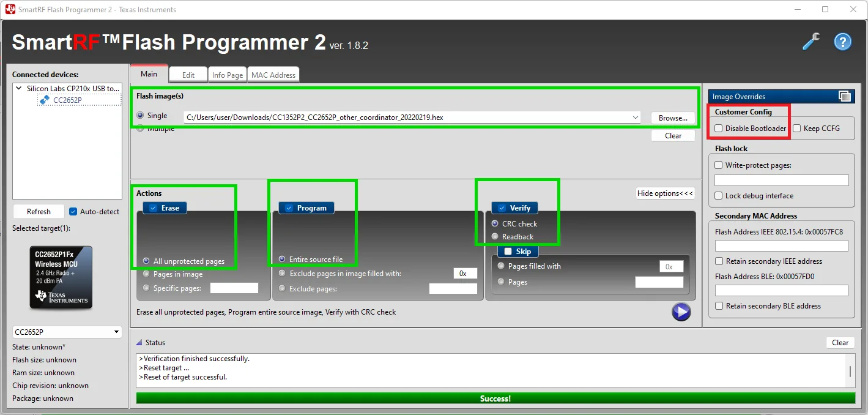Open settings with the wrench icon
This screenshot has height=415, width=868.
coord(811,42)
